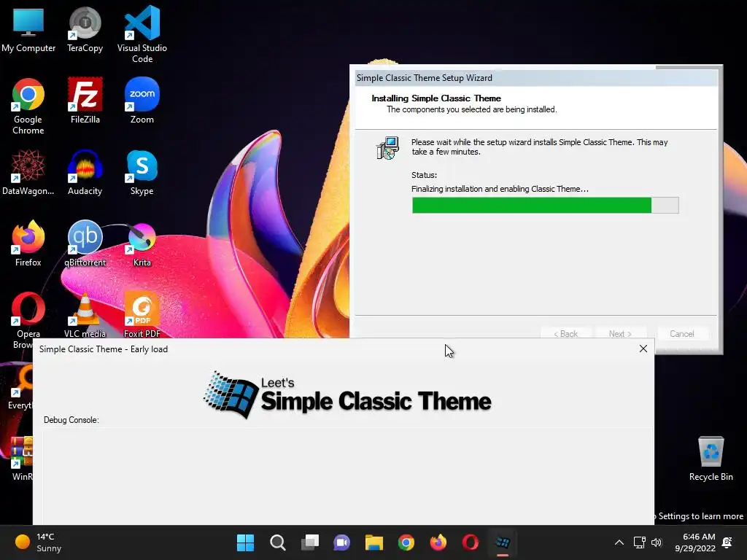The height and width of the screenshot is (560, 747).
Task: Open Firefox from the taskbar
Action: tap(438, 542)
